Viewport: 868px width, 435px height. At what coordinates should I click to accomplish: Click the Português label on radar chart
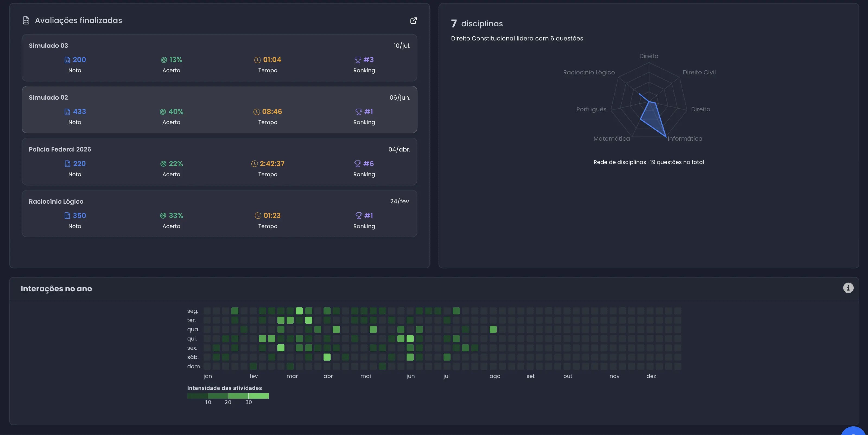click(x=591, y=109)
